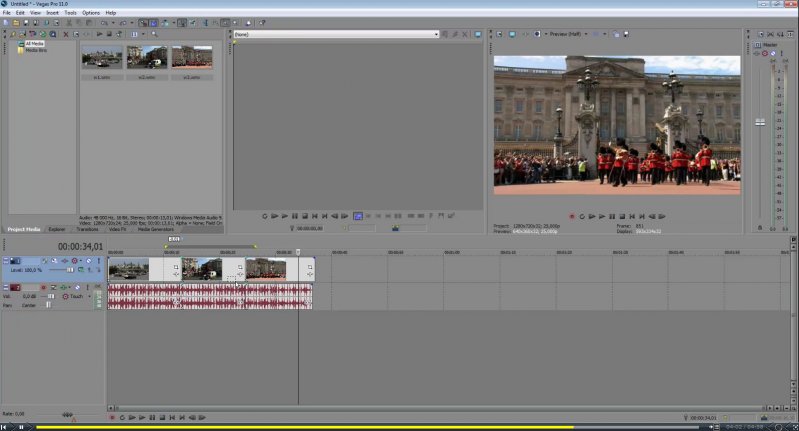Arm the audio track for record
Viewport: 799px width, 431px height.
[43, 287]
